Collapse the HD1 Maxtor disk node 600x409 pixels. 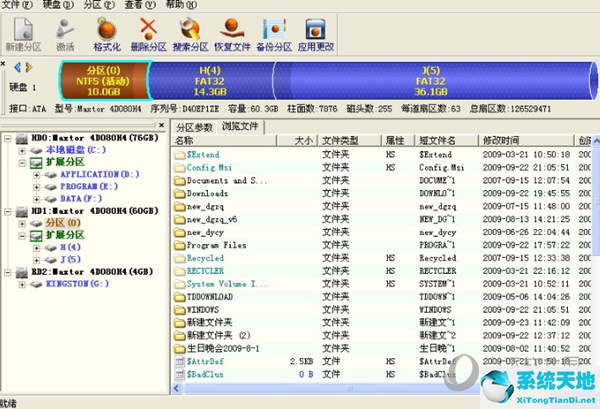click(8, 211)
